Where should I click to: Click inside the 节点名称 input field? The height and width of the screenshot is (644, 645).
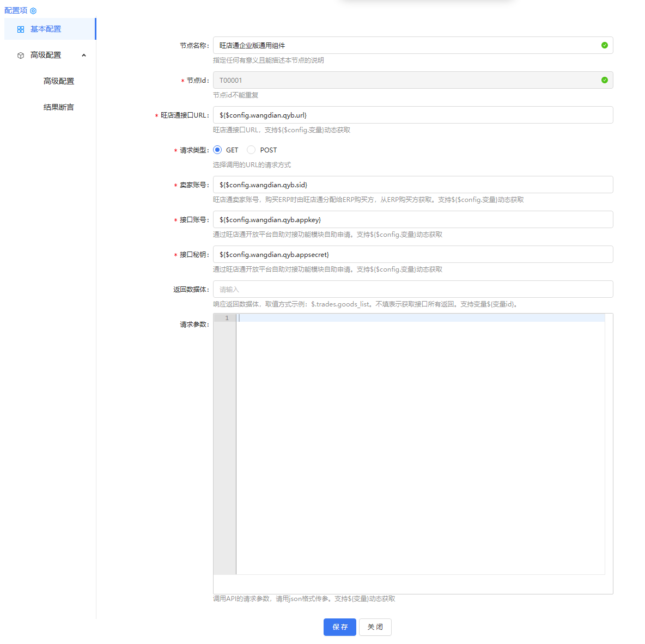click(381, 45)
